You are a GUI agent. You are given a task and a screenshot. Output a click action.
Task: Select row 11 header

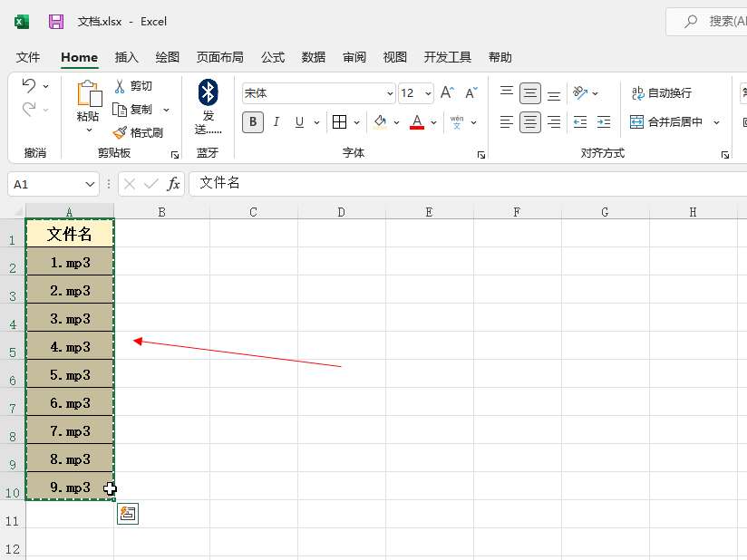tap(13, 515)
